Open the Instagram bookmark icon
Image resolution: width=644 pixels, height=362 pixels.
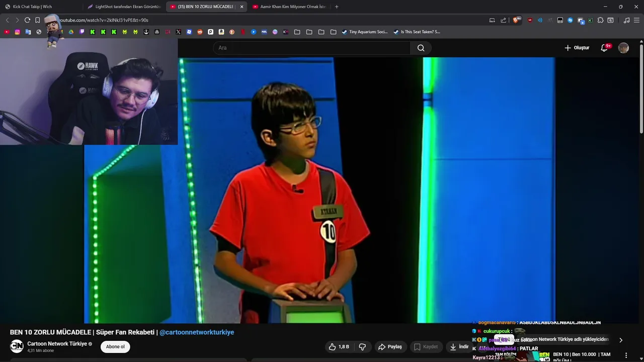click(x=17, y=32)
